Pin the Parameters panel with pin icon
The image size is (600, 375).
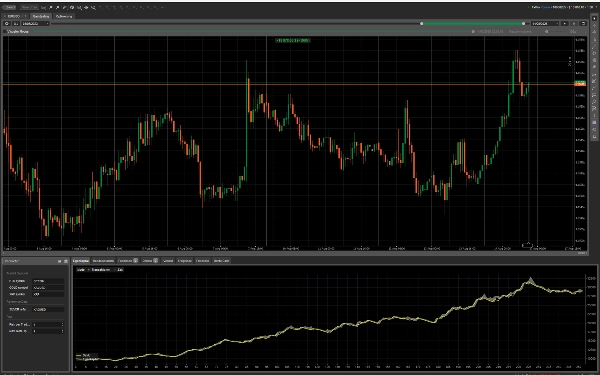click(59, 261)
